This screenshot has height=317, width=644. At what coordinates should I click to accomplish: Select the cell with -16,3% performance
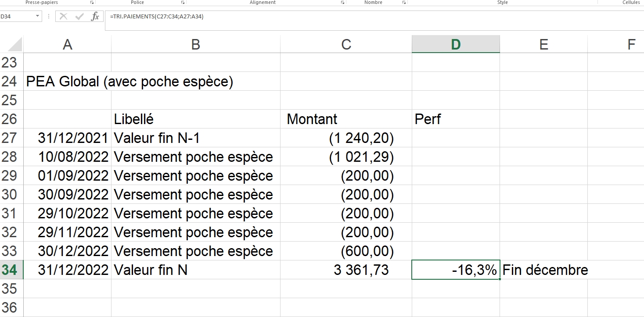[456, 270]
